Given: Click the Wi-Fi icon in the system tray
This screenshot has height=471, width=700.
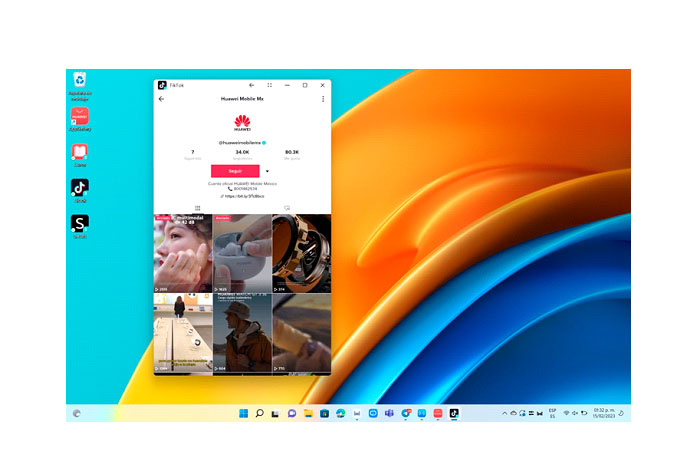Looking at the screenshot, I should pyautogui.click(x=566, y=413).
